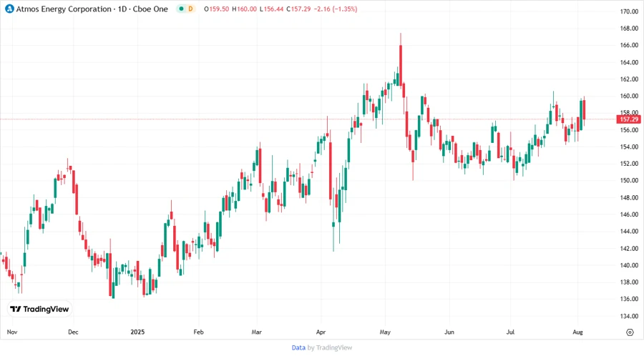Click the Nov label on time axis
The width and height of the screenshot is (644, 356).
12,332
